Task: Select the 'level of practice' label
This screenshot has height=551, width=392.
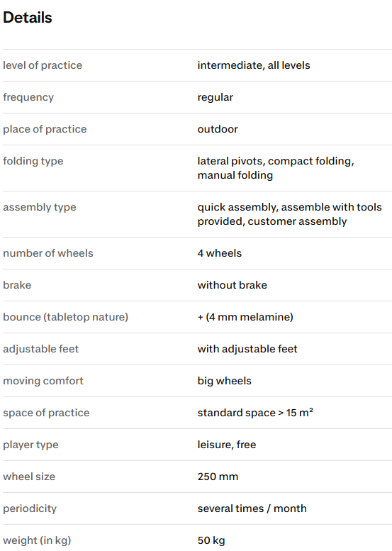Action: tap(43, 65)
